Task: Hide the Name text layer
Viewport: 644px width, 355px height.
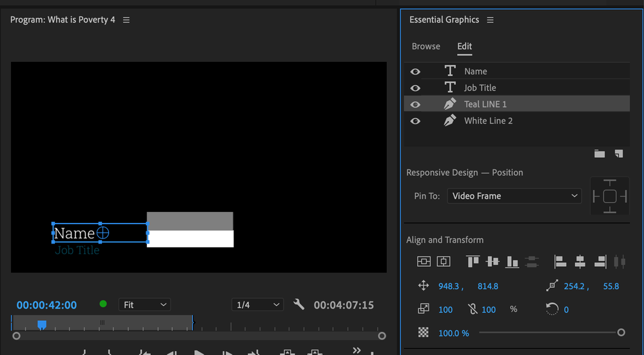Action: tap(415, 72)
